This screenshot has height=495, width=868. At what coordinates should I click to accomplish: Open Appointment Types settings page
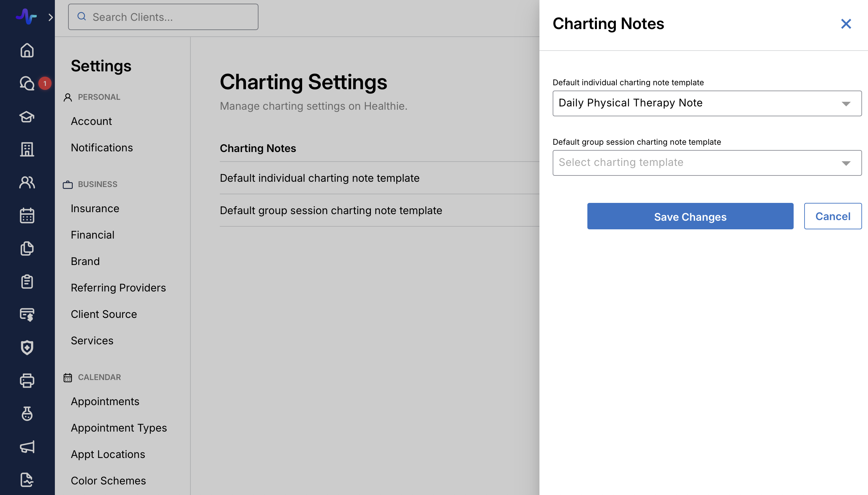pyautogui.click(x=119, y=428)
